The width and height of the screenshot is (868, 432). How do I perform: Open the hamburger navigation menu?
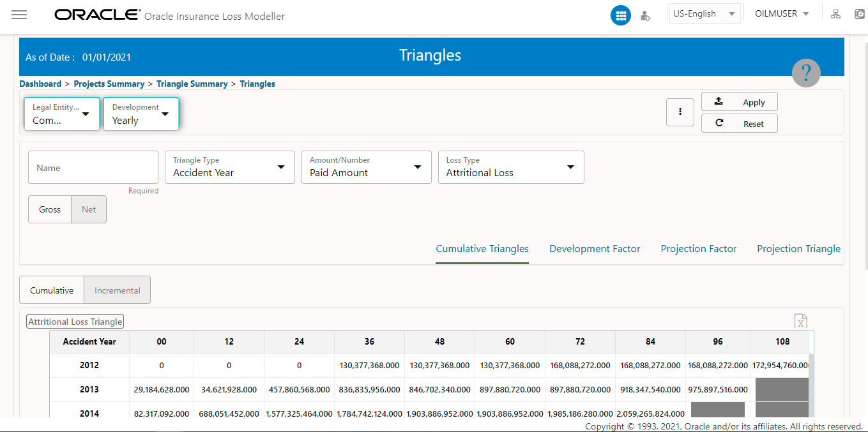pos(19,15)
